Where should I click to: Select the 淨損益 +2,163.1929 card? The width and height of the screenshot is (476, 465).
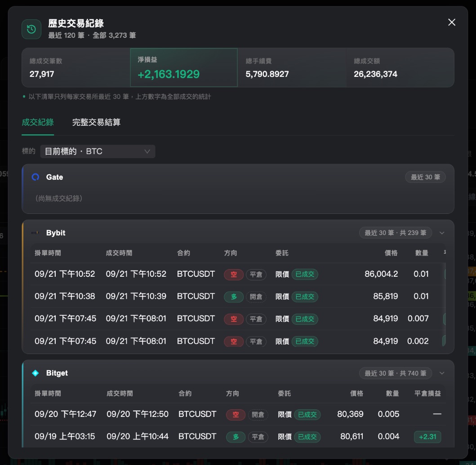coord(184,67)
